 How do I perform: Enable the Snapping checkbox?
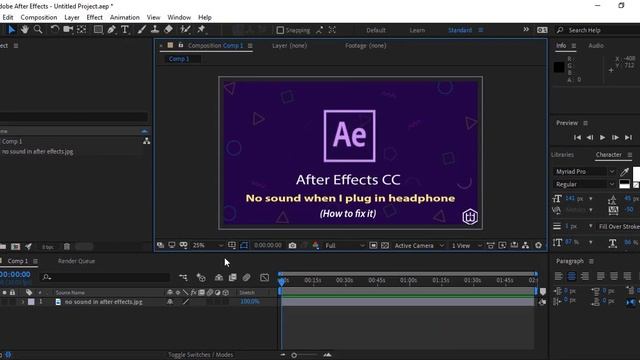[280, 30]
